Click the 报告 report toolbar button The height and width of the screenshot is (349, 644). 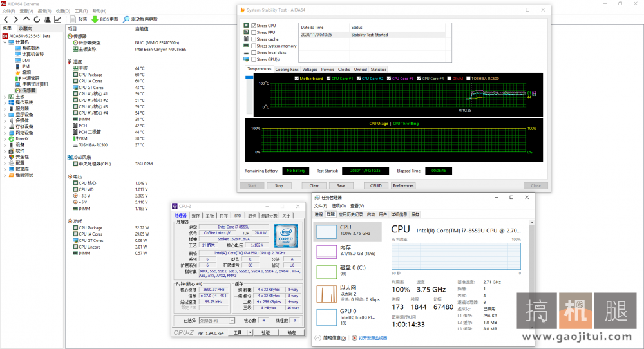pos(79,19)
